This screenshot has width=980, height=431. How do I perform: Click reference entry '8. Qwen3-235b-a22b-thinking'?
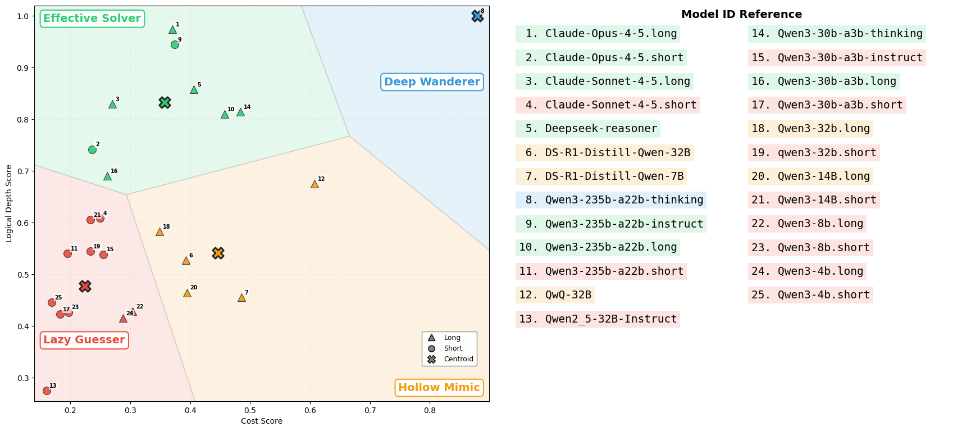pos(611,200)
